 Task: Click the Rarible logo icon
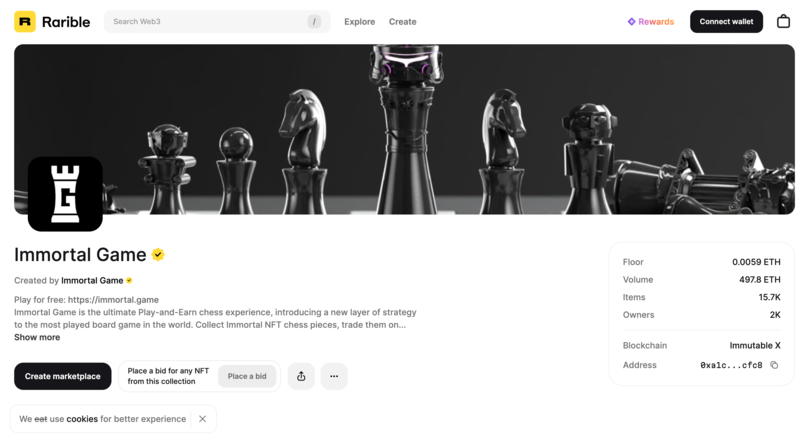tap(25, 21)
